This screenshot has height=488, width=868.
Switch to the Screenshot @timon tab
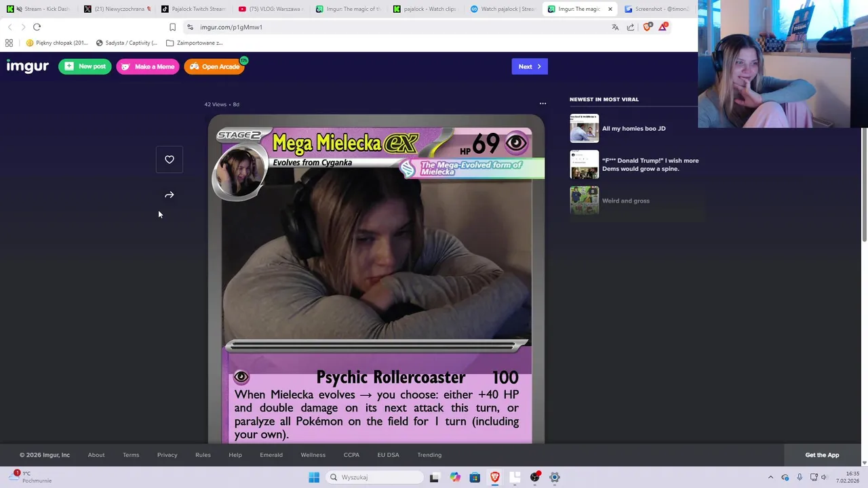point(656,9)
